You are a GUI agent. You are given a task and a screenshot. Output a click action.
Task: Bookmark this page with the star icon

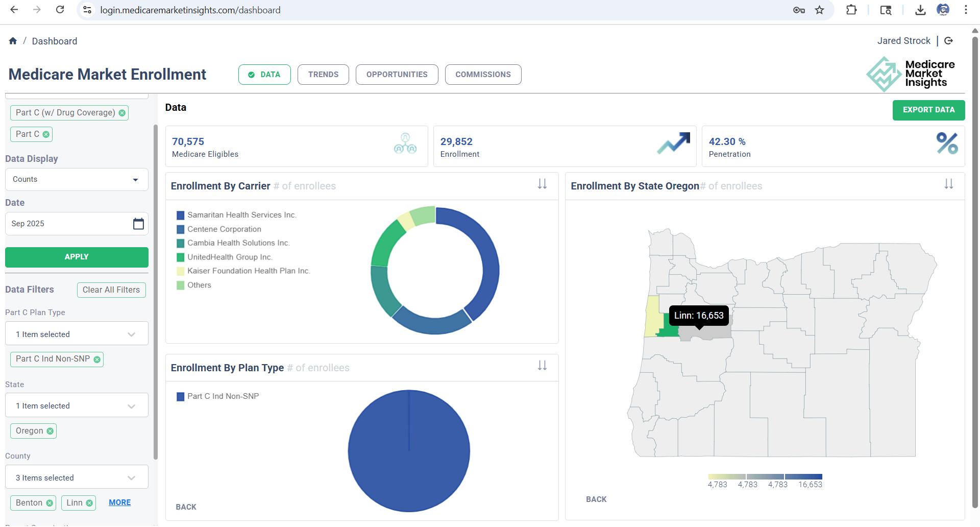820,10
